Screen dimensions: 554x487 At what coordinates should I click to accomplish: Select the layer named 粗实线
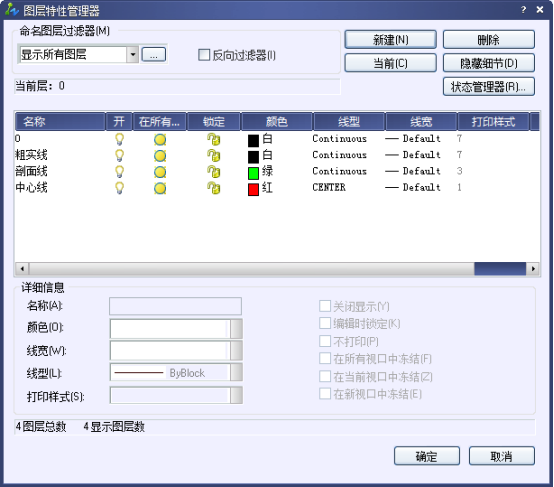[31, 155]
